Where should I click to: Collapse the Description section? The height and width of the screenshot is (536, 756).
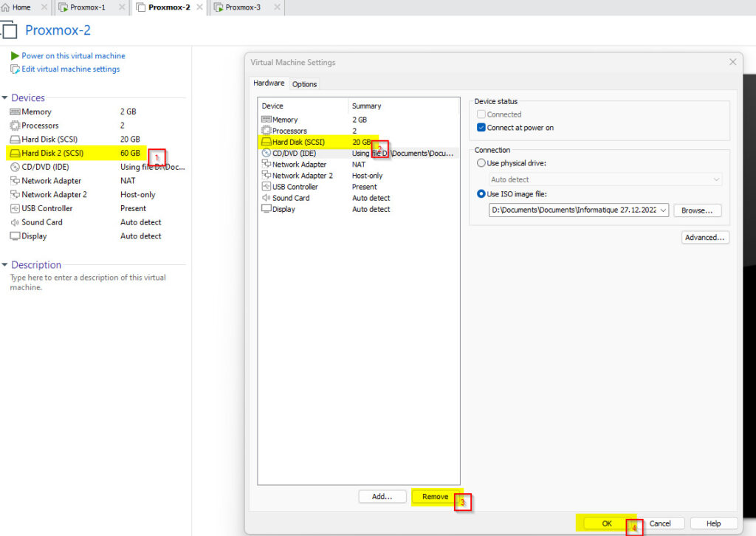coord(5,264)
